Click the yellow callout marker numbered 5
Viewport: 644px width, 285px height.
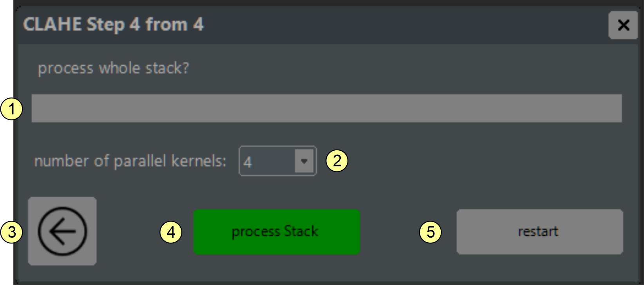[x=430, y=232]
